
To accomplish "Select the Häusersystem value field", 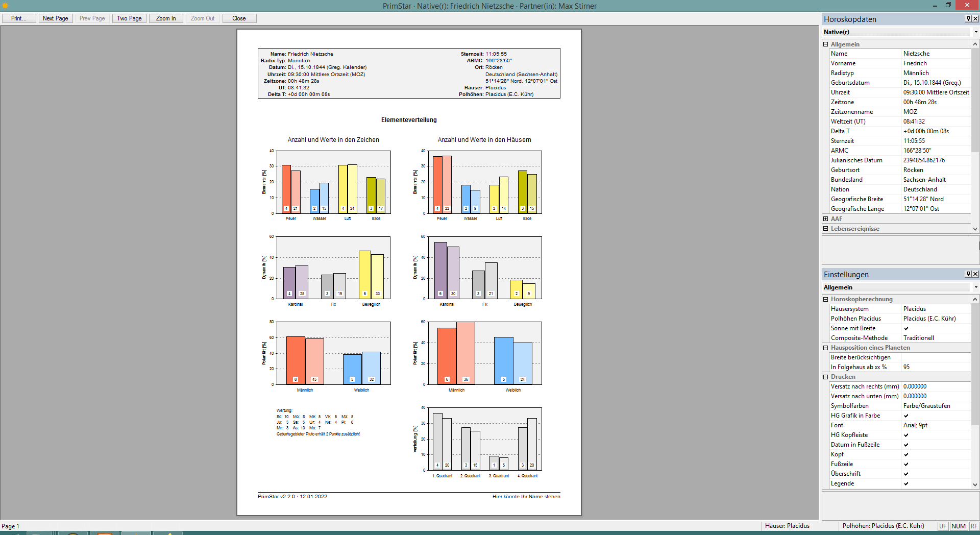I will [x=936, y=309].
